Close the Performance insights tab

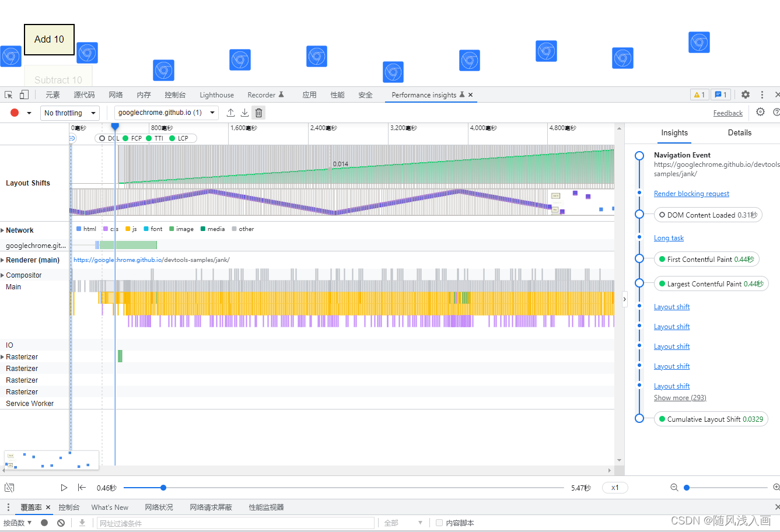[x=470, y=95]
